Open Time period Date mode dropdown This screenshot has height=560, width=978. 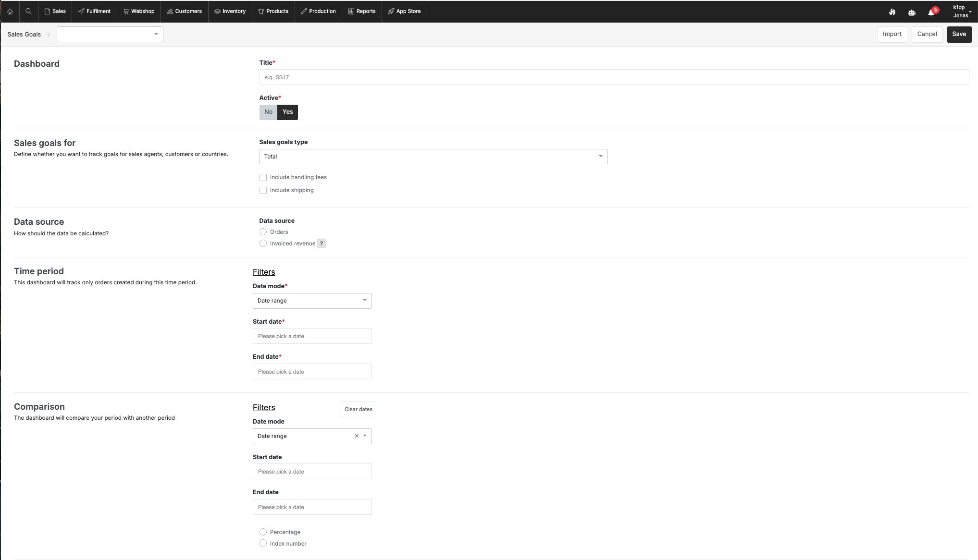pyautogui.click(x=312, y=301)
